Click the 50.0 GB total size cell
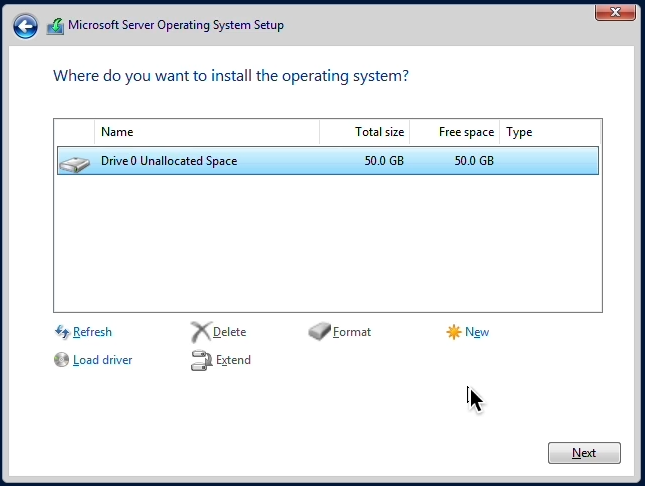 pyautogui.click(x=384, y=160)
